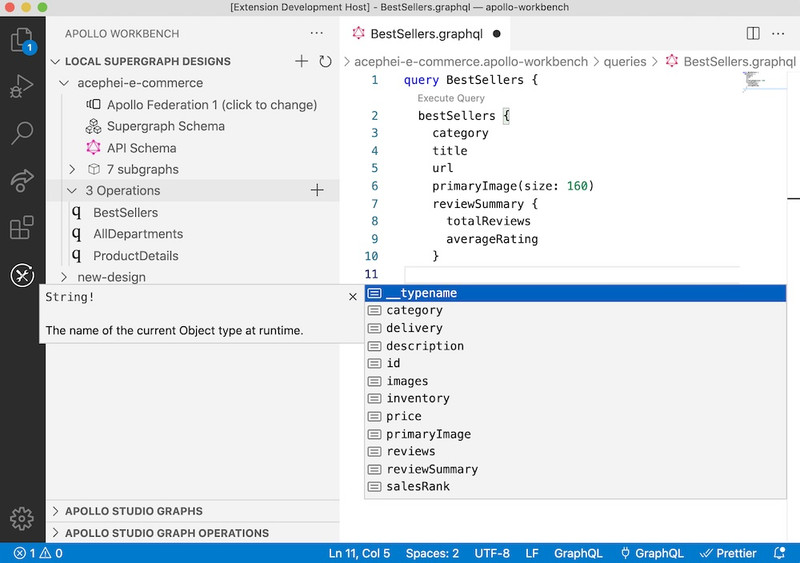800x563 pixels.
Task: Open the editor more actions ellipsis
Action: [778, 34]
